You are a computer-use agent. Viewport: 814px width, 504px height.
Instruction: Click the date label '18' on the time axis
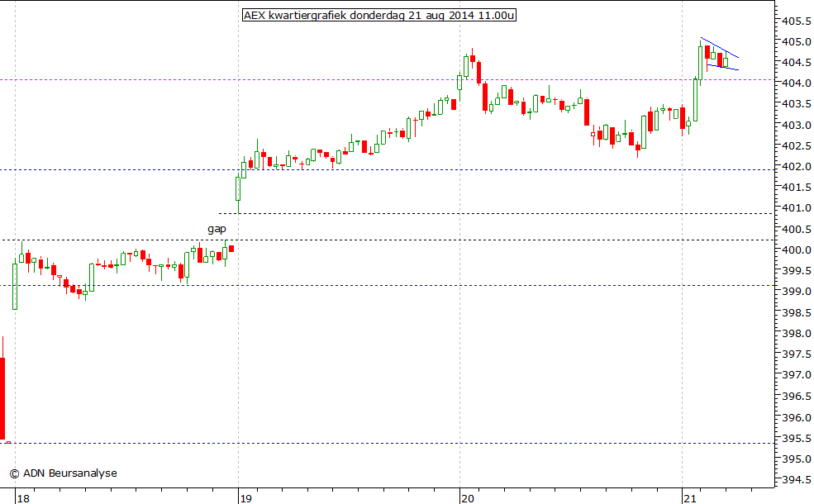23,498
